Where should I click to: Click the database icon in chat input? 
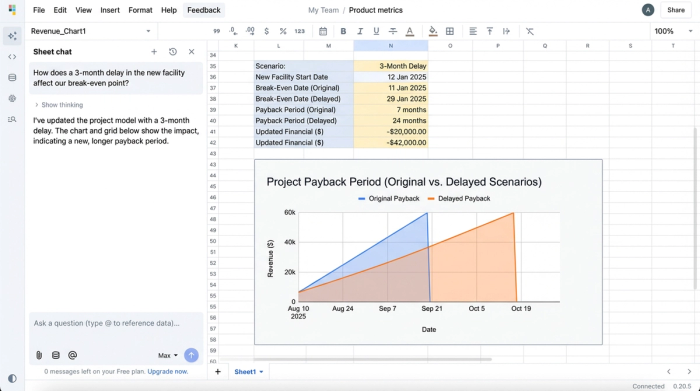[56, 355]
